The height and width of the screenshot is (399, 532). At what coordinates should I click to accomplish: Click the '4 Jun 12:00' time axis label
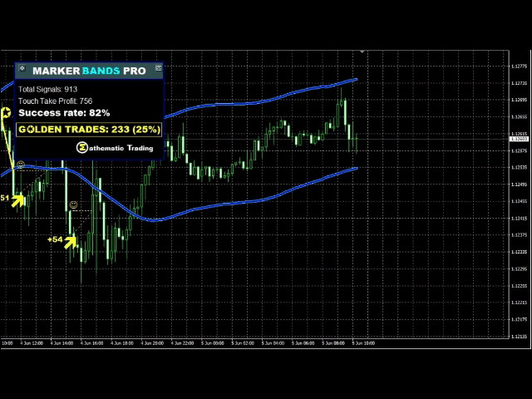pyautogui.click(x=32, y=343)
